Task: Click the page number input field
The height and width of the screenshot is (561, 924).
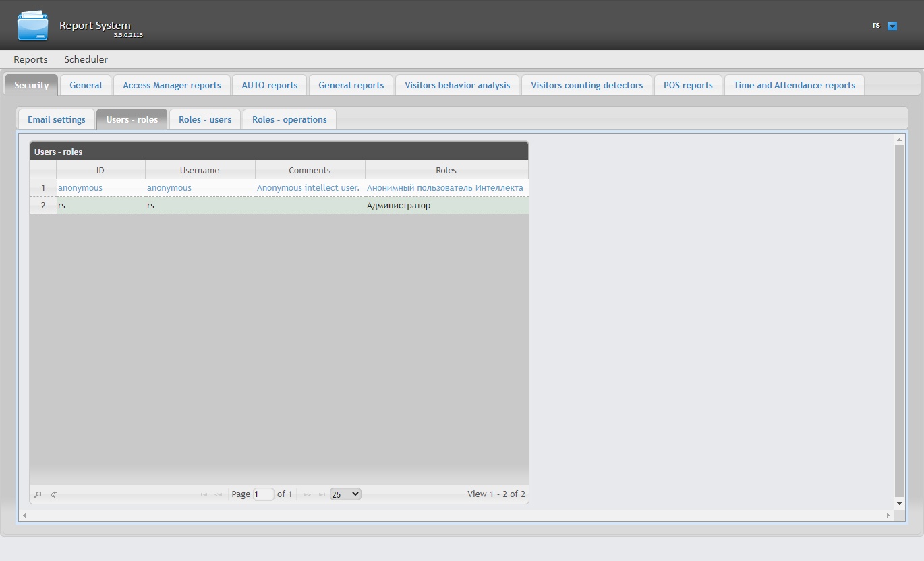Action: pyautogui.click(x=264, y=494)
